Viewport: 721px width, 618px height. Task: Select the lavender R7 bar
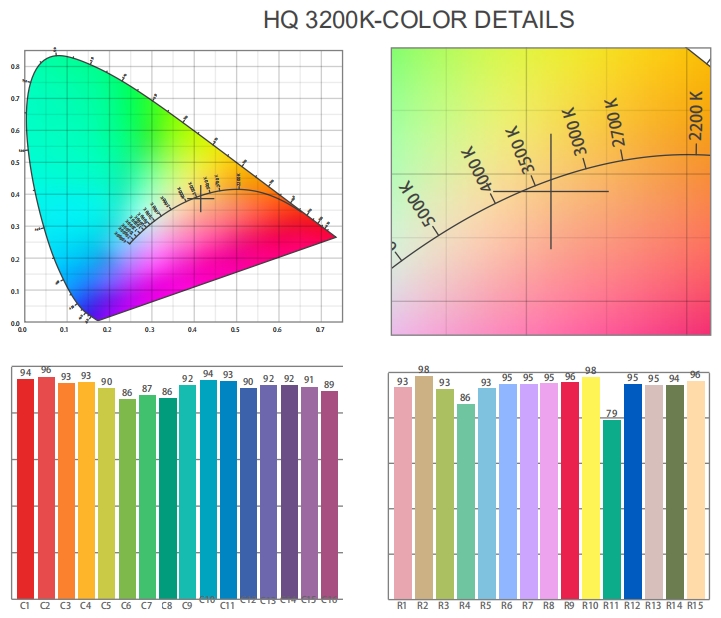(x=529, y=492)
